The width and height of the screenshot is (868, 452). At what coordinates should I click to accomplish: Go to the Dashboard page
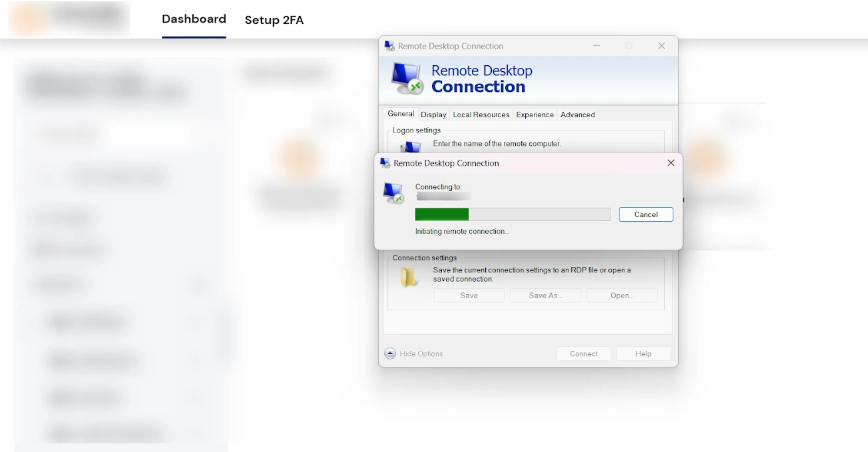[194, 19]
